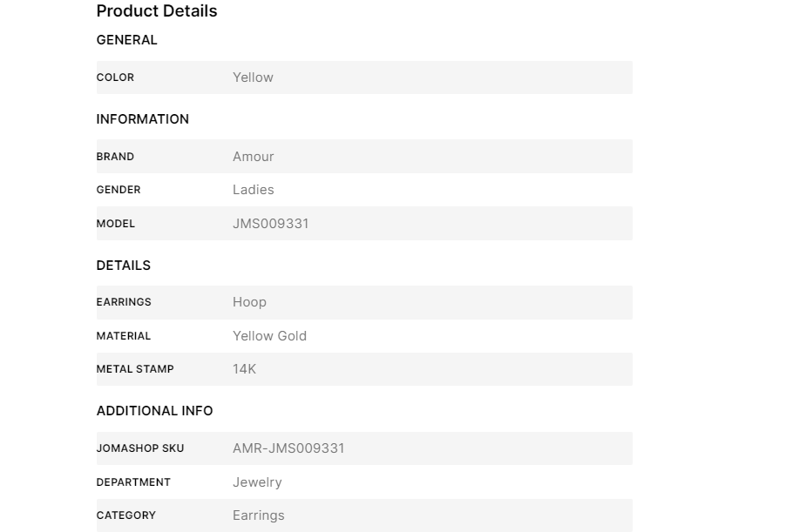Viewport: 786px width, 532px height.
Task: Click the BRAND row label
Action: 115,157
